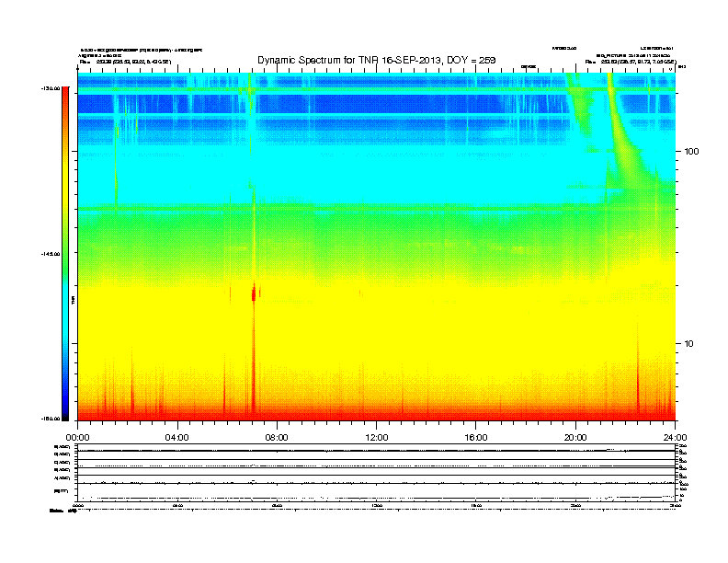728x563 pixels.
Task: Click the auxiliary line-plot panel below spectrum
Action: click(x=377, y=472)
